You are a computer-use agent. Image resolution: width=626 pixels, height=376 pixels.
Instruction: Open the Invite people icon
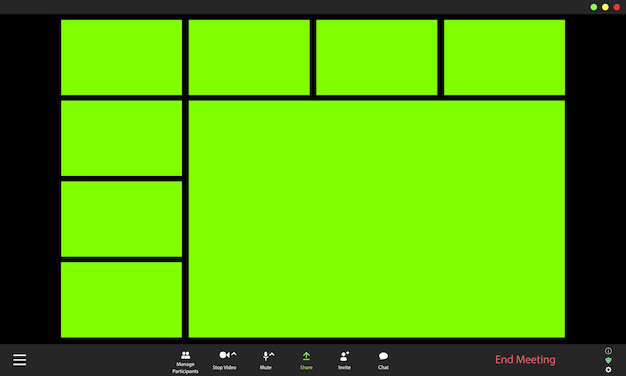[345, 356]
